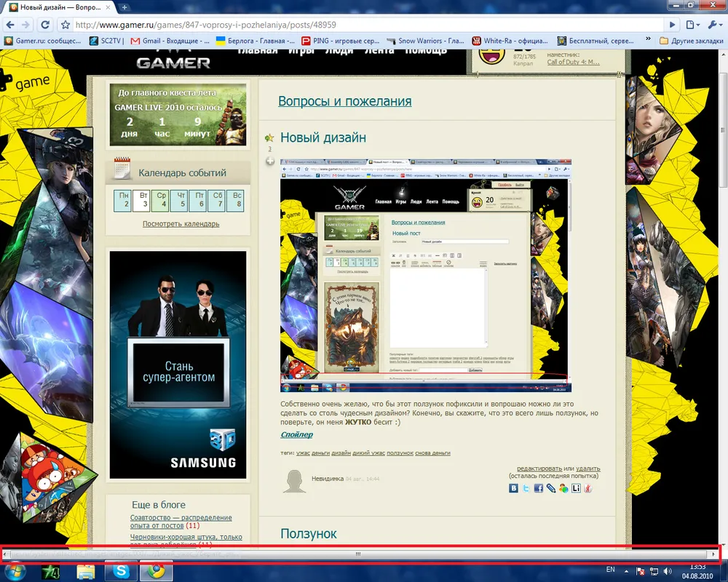Image resolution: width=728 pixels, height=582 pixels.
Task: Click the Samsung Стань супер-агентом ad
Action: coord(178,364)
